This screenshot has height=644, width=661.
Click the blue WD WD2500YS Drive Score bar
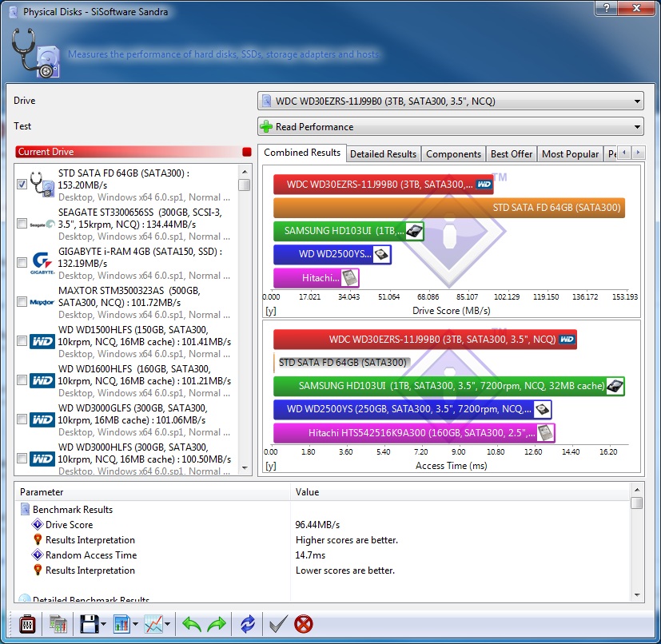[x=332, y=255]
